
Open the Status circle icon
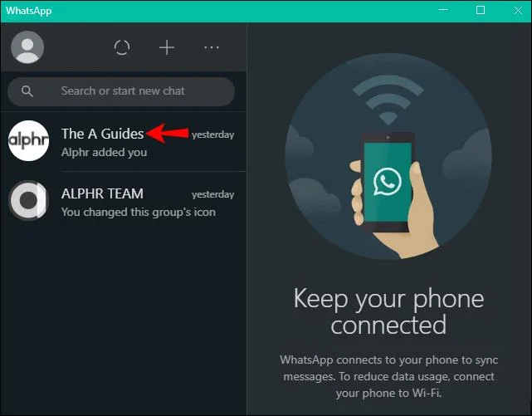[x=122, y=47]
